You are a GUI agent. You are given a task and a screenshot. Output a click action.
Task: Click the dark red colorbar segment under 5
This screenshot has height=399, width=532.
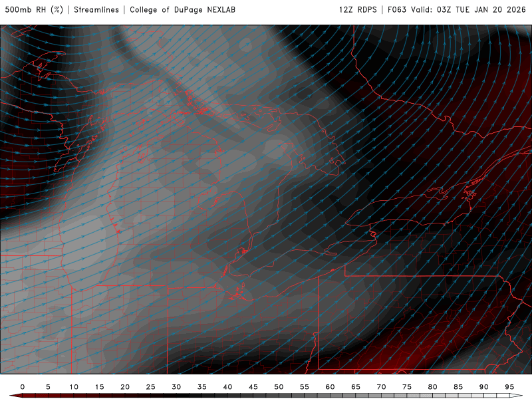[48, 396]
